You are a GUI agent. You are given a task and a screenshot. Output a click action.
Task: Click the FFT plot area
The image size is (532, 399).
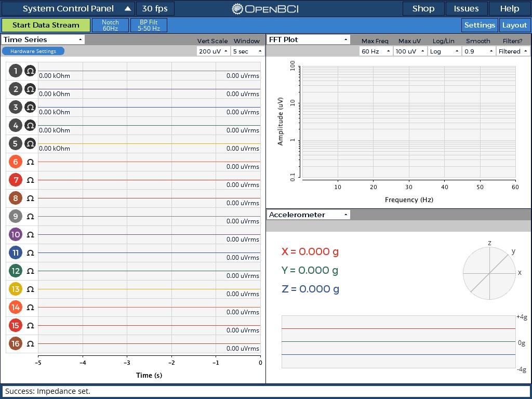click(x=409, y=122)
